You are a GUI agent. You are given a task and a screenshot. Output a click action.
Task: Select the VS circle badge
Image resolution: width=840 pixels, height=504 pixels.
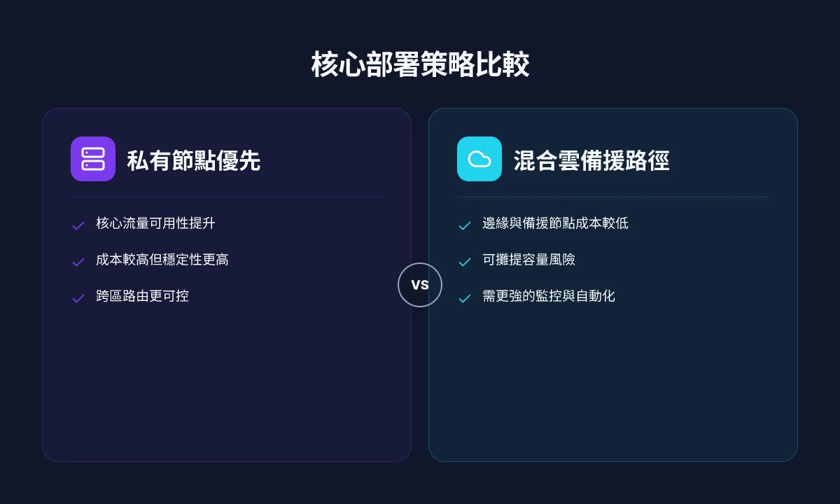point(420,285)
